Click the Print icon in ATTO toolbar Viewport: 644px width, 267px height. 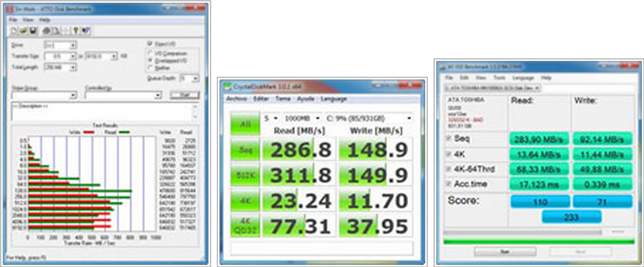[x=46, y=30]
